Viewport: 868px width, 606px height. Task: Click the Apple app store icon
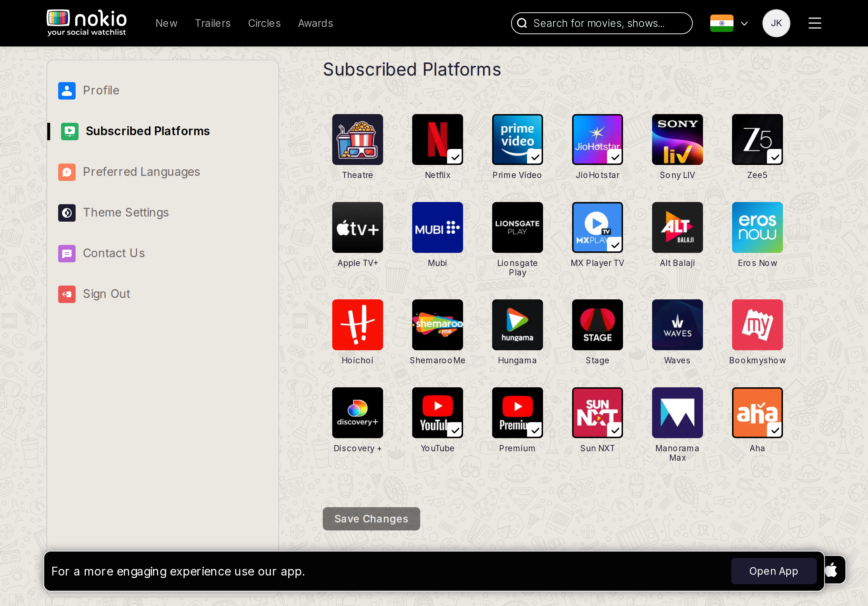tap(832, 570)
